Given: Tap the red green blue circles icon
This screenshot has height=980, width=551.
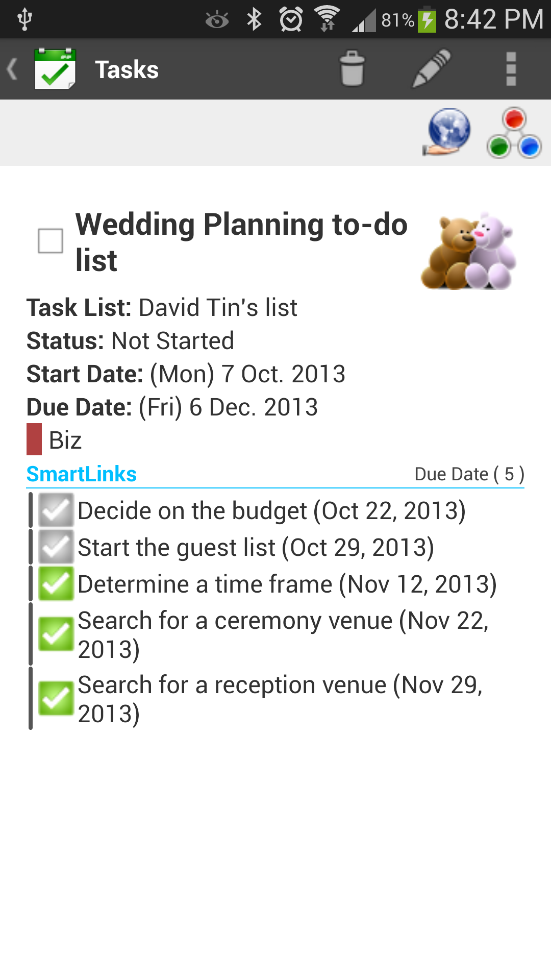Looking at the screenshot, I should pos(514,133).
